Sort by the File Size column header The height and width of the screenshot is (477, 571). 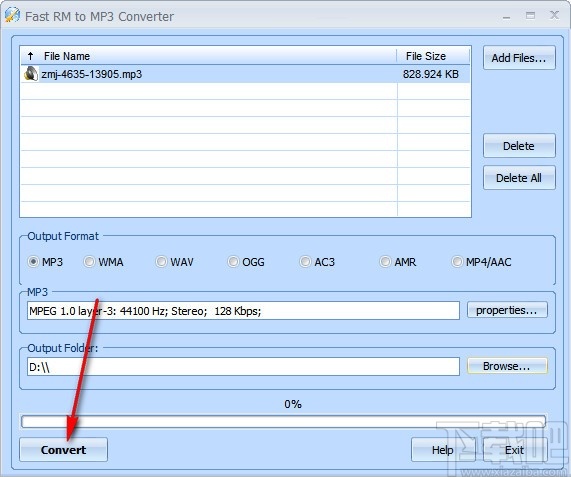pos(433,56)
